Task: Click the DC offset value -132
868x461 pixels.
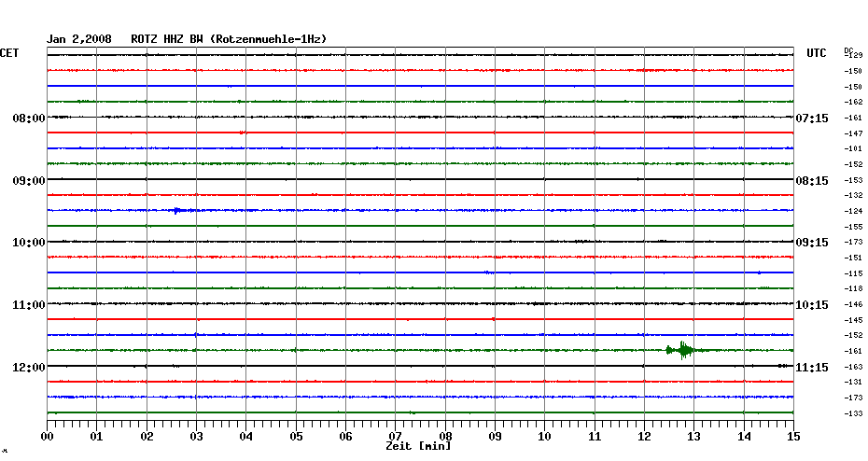Action: pos(854,195)
